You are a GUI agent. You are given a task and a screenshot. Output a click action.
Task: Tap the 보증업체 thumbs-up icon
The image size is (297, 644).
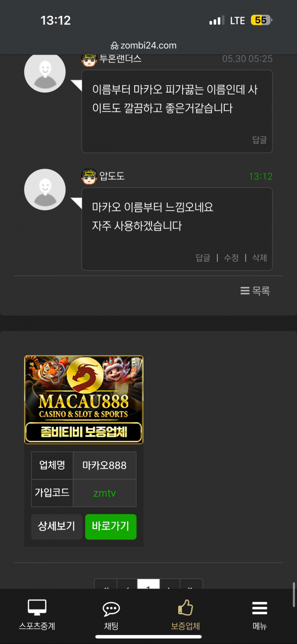[x=186, y=607]
